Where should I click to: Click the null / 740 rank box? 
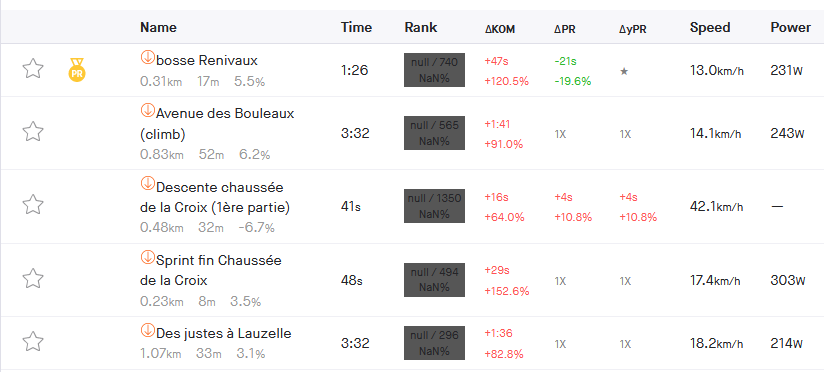(x=434, y=70)
